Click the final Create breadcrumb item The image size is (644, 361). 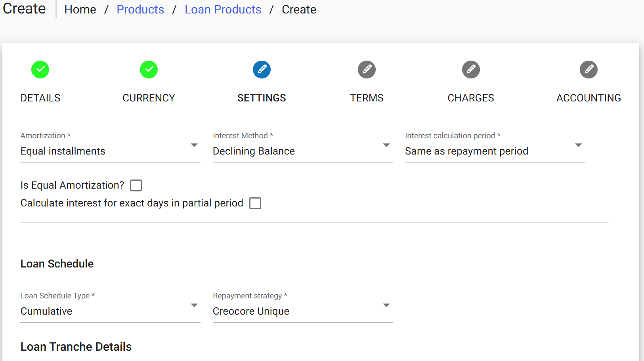point(299,10)
